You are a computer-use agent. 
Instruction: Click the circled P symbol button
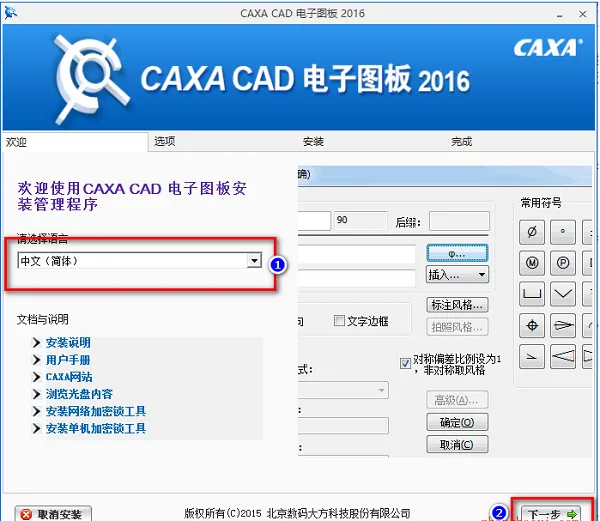click(x=562, y=263)
